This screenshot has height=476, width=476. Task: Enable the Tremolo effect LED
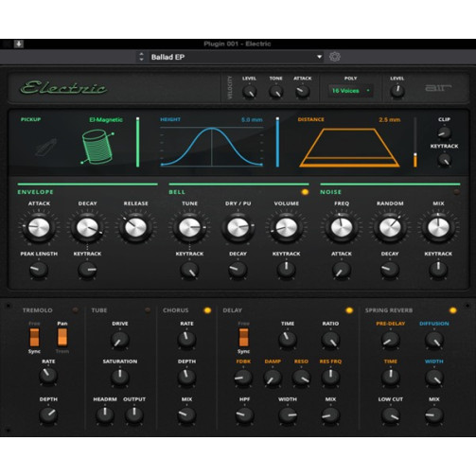(75, 310)
